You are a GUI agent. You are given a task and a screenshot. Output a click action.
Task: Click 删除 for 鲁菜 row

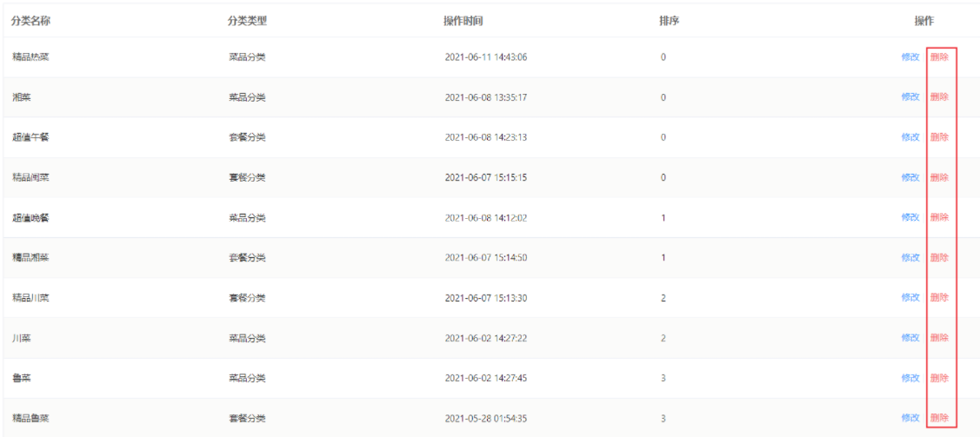click(x=939, y=378)
